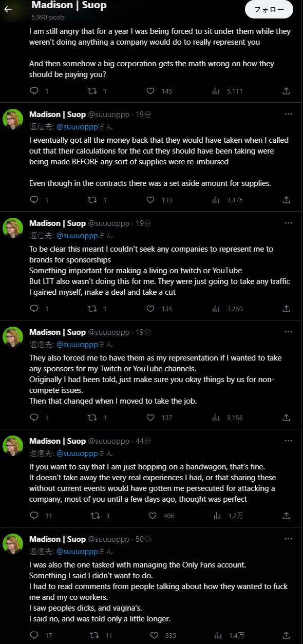
Task: Like the tweet with 137 likes
Action: (x=151, y=418)
